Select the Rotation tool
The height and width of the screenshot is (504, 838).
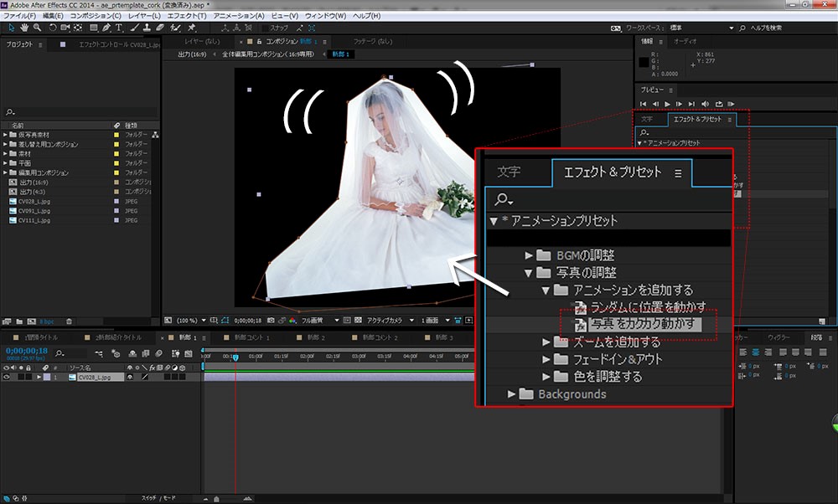(52, 28)
